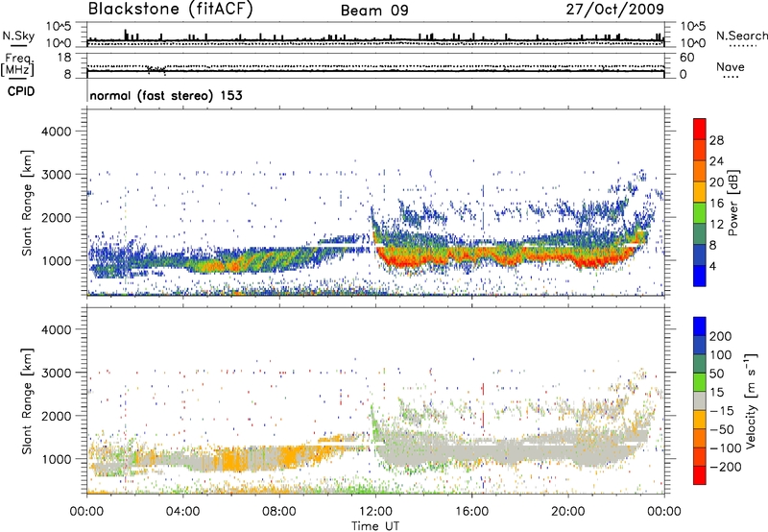Click the '04:00' time tick label
Image resolution: width=768 pixels, height=532 pixels.
183,512
